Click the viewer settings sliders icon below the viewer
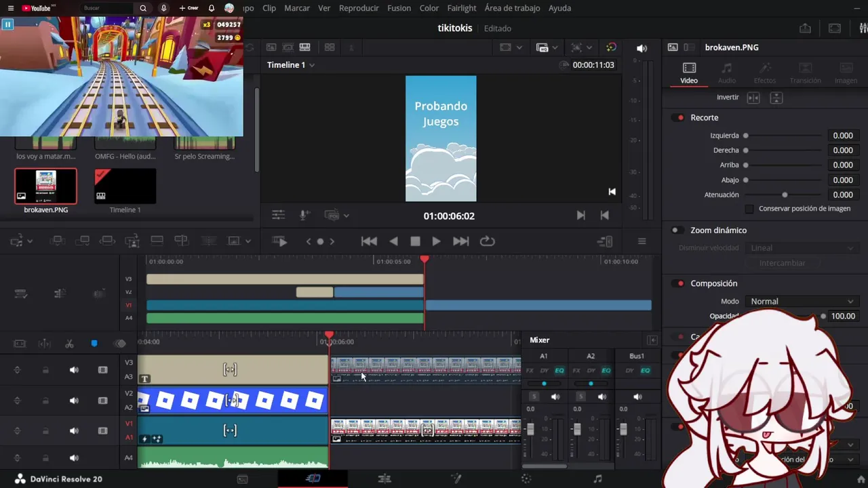The width and height of the screenshot is (868, 488). 278,215
